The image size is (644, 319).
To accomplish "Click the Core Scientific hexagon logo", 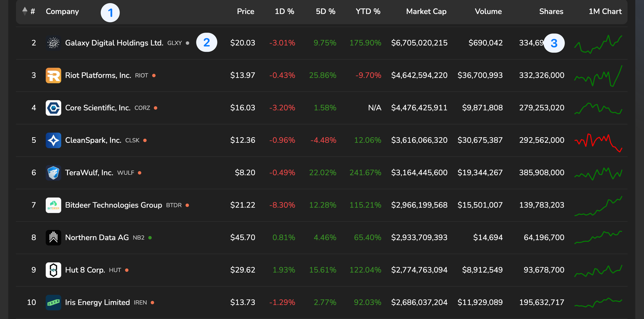I will (53, 108).
